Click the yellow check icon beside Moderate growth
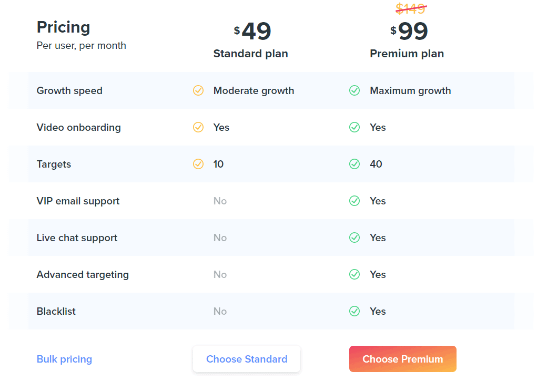Viewport: 537px width, 392px height. coord(198,91)
